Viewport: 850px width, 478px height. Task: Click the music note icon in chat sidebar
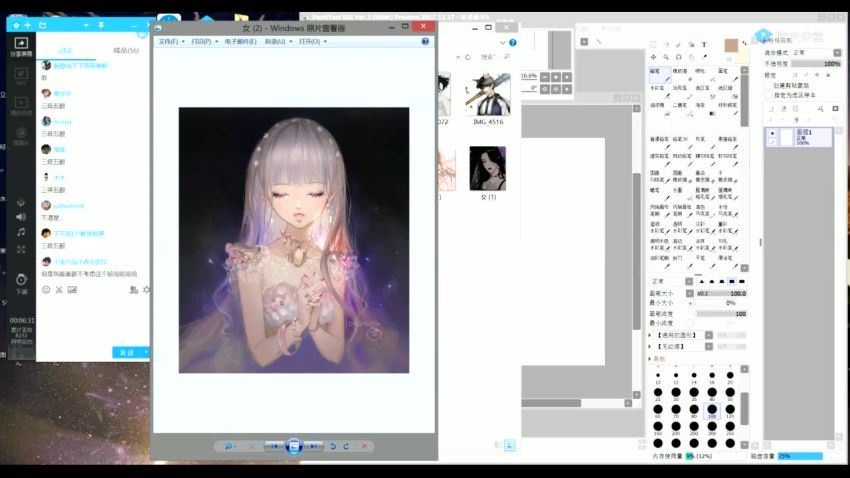tap(21, 232)
